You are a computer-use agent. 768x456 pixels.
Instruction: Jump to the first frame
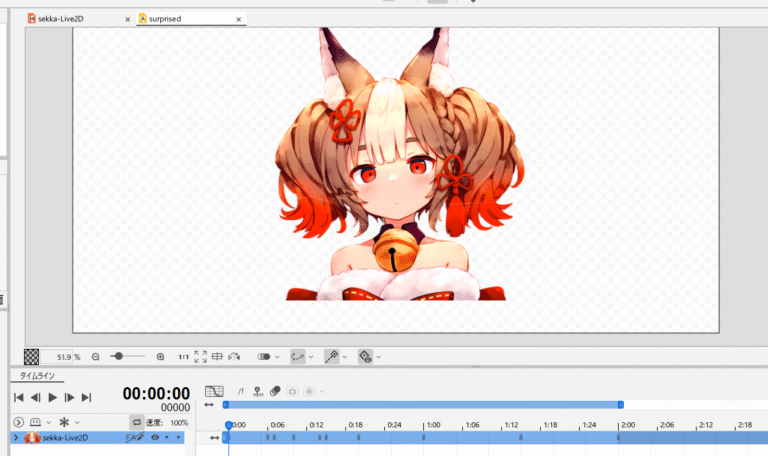point(19,397)
